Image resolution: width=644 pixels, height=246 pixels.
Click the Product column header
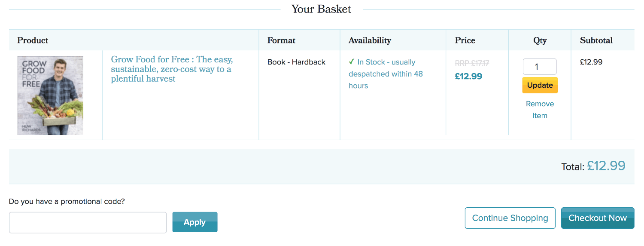click(33, 40)
